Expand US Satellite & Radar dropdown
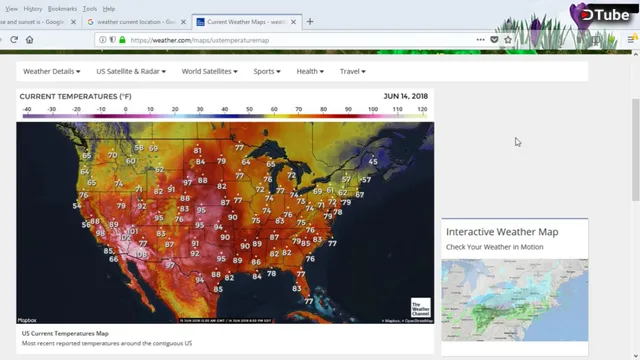Screen dimensions: 640x360 (x=131, y=71)
